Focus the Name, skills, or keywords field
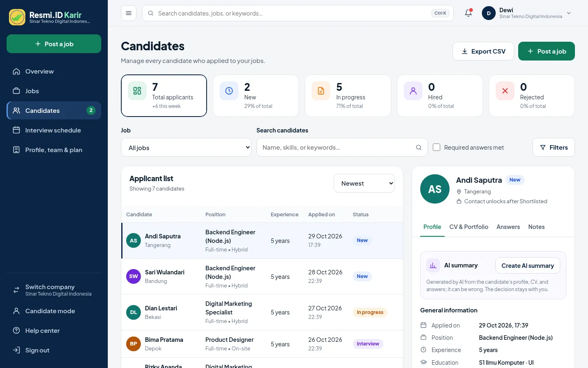The height and width of the screenshot is (368, 588). pos(342,147)
